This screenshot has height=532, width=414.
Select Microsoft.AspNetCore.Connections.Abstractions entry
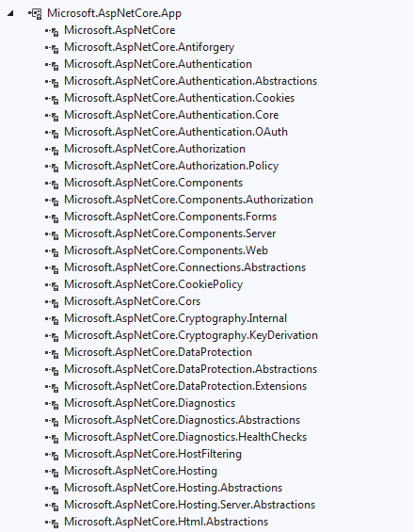[x=185, y=267]
